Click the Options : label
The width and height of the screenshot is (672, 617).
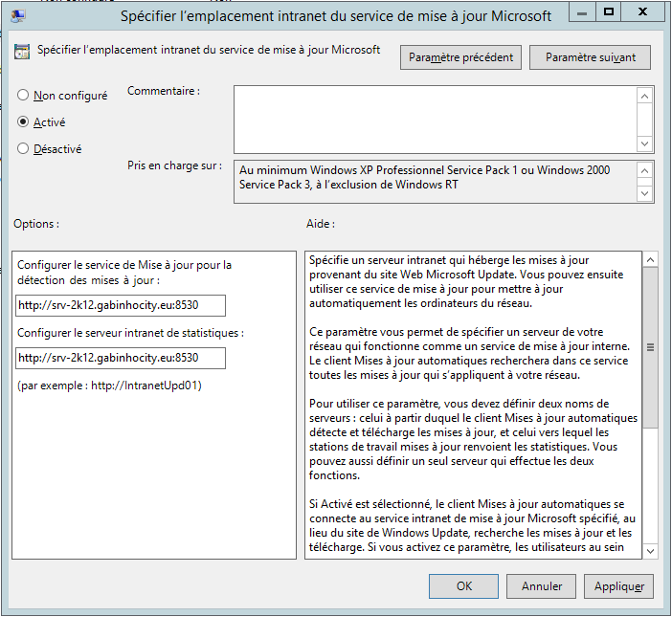coord(36,224)
